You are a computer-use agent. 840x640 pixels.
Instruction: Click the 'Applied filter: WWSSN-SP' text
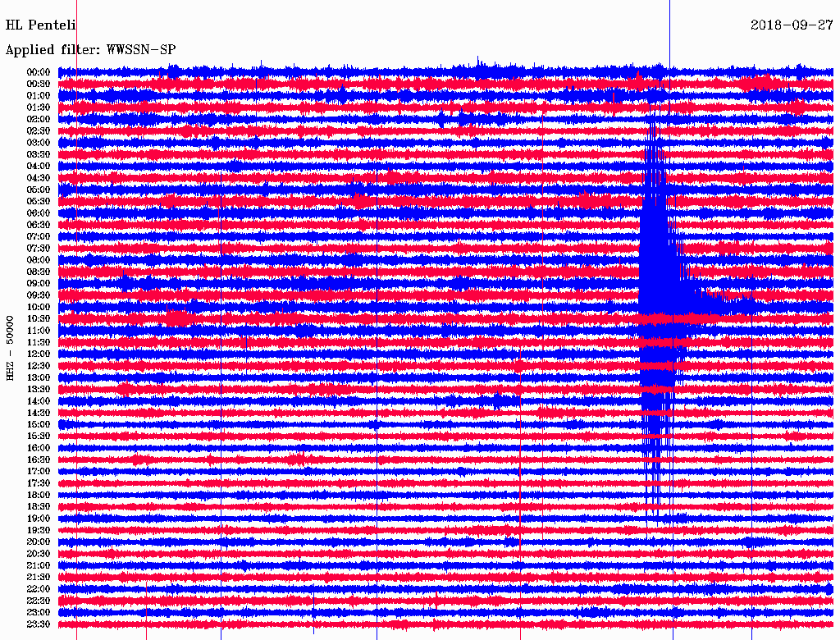90,50
